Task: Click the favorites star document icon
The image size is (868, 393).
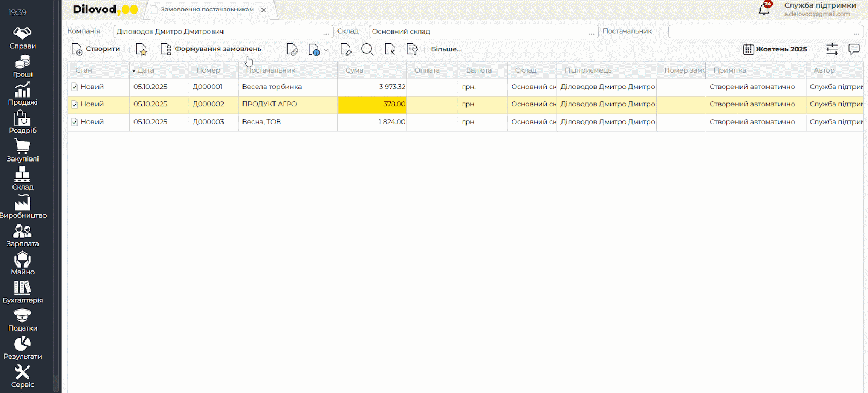Action: [141, 50]
